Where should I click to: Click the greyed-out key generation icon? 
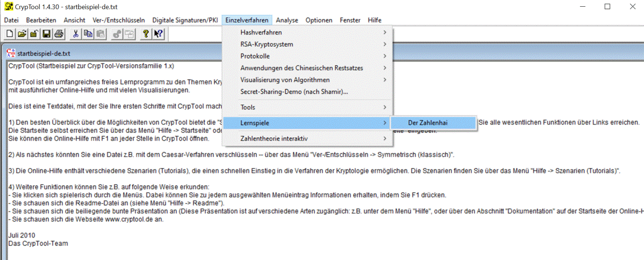click(x=117, y=34)
